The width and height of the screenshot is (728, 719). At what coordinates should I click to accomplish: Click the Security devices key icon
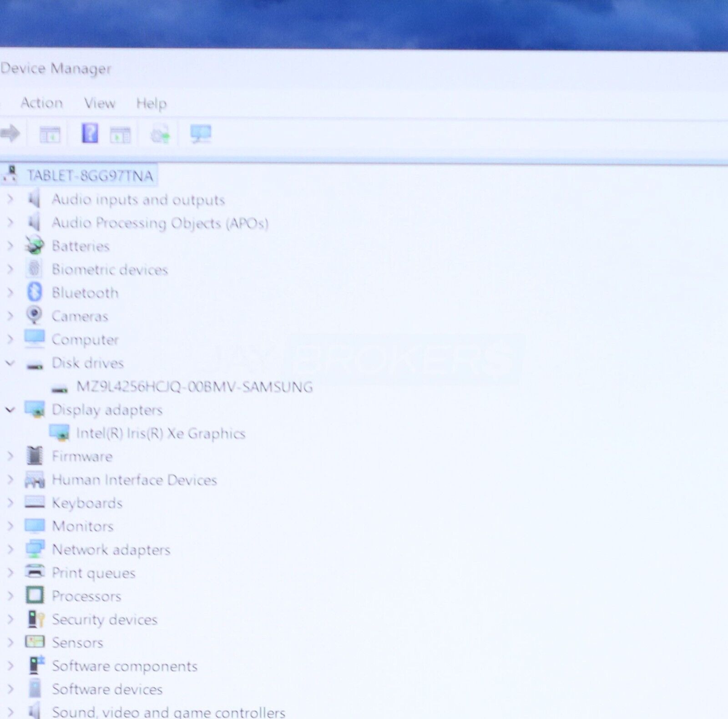click(35, 619)
